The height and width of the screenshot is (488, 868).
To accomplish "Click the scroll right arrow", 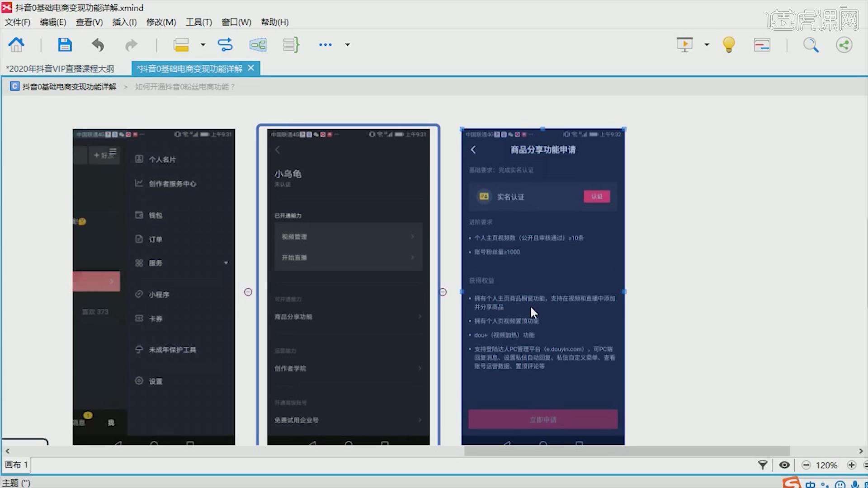I will point(861,451).
